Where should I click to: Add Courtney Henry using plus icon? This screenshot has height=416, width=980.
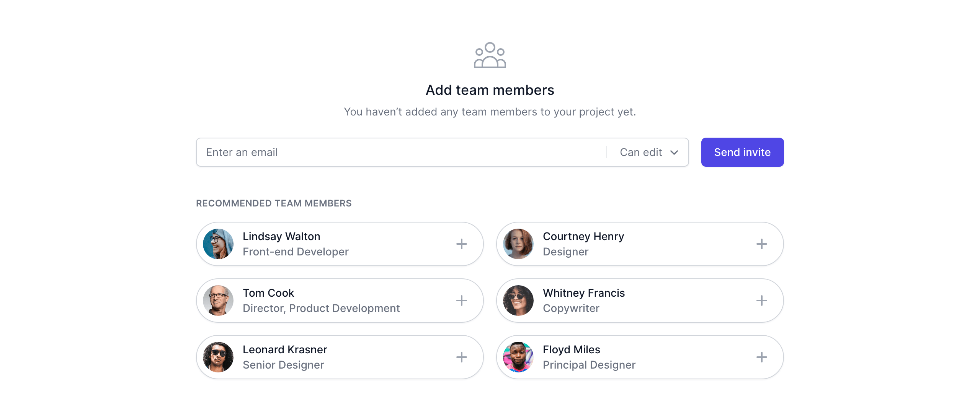click(761, 244)
